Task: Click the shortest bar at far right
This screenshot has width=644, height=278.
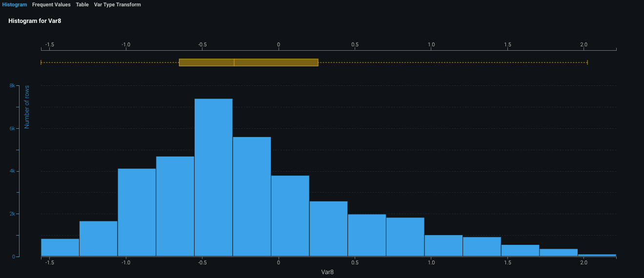Action: [597, 255]
